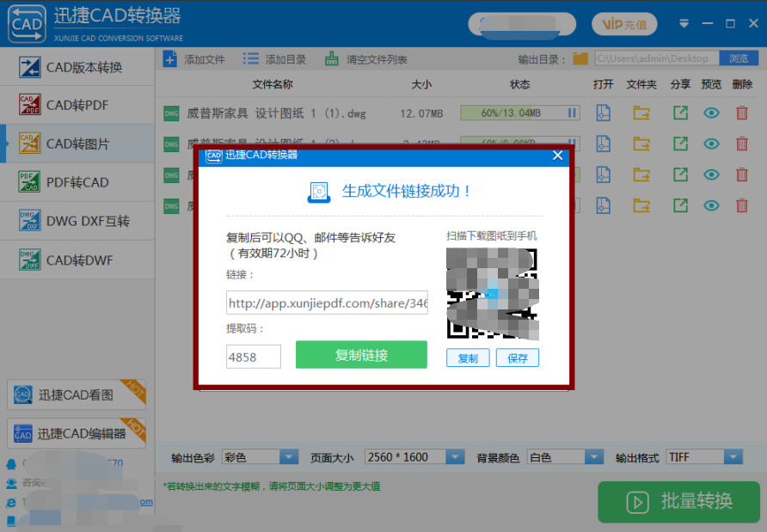Click the 12.07MB size cell
The width and height of the screenshot is (767, 532).
pyautogui.click(x=421, y=113)
